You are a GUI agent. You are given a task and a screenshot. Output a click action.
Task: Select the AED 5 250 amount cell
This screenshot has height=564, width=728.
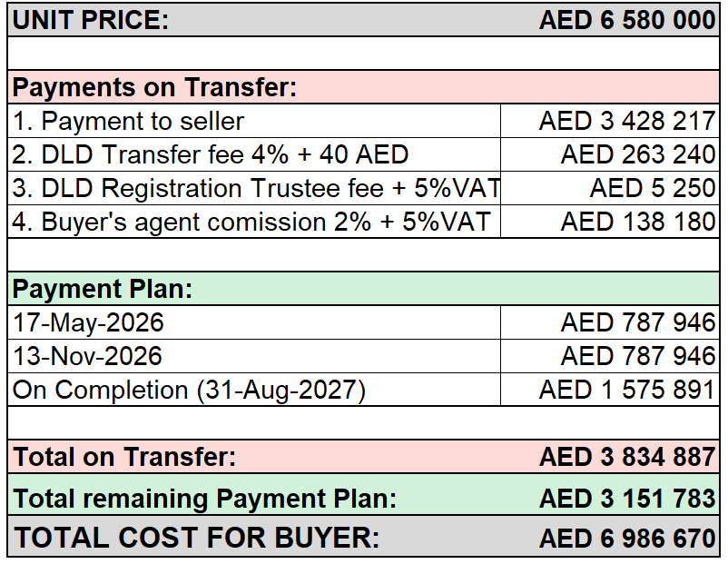(610, 189)
